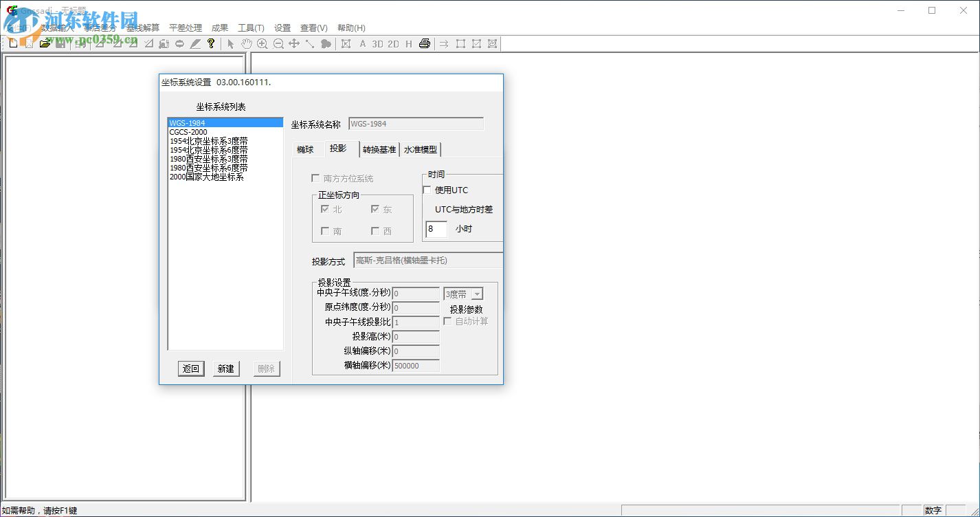Click the yellow question mark help icon

tap(211, 43)
